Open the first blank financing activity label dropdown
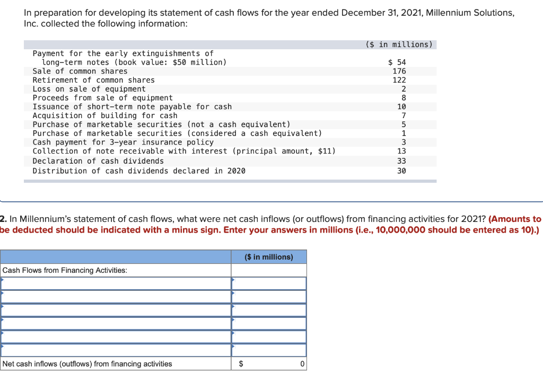Image resolution: width=543 pixels, height=392 pixels. tap(116, 283)
